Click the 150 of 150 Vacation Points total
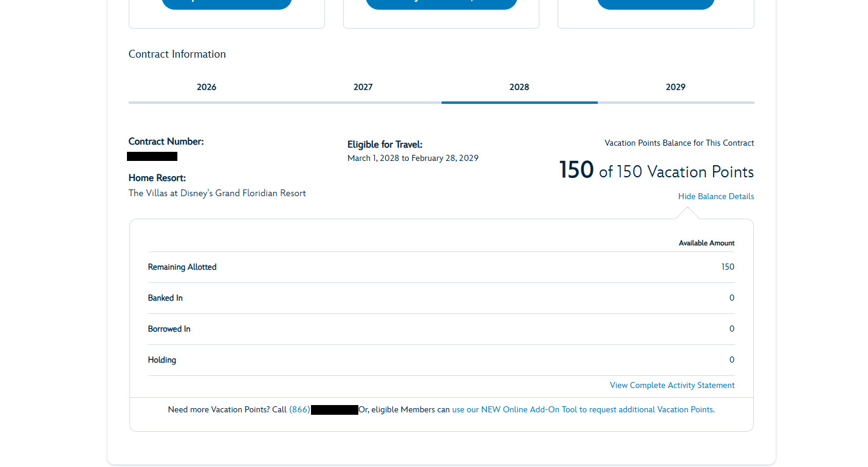The width and height of the screenshot is (868, 467). point(657,171)
